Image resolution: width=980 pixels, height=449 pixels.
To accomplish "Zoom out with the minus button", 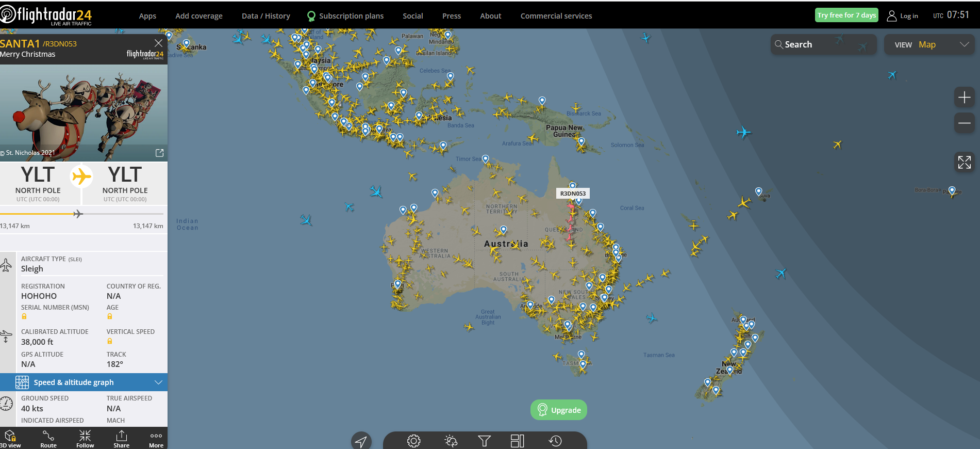I will click(964, 123).
